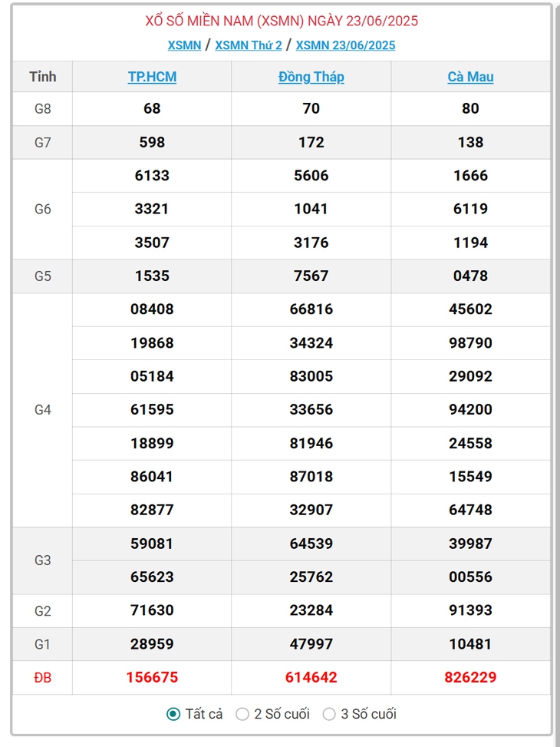Click the G8 result 68 for TP.HCM
Viewport: 560px width, 747px height.
coord(152,108)
